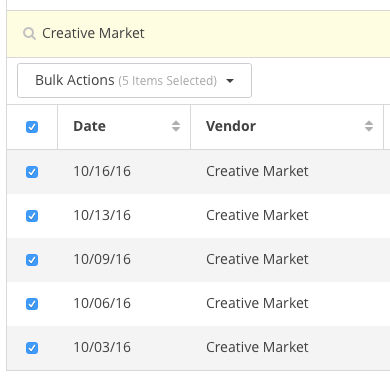The image size is (390, 376).
Task: Uncheck the 10/16/16 row checkbox
Action: point(32,172)
